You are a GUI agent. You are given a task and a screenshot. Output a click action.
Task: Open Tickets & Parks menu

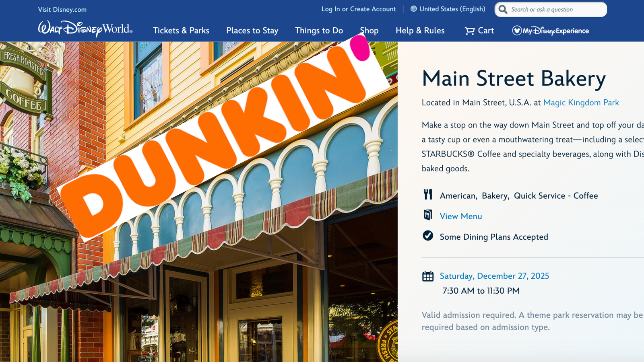tap(181, 31)
